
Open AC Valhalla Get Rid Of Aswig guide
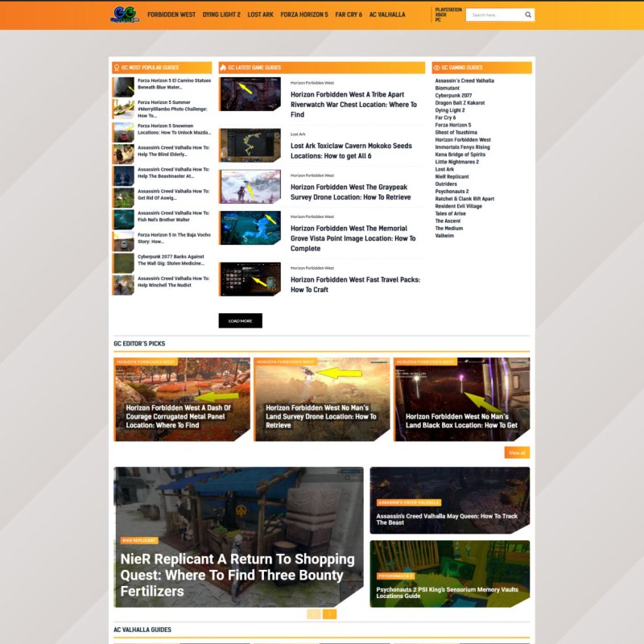click(173, 194)
